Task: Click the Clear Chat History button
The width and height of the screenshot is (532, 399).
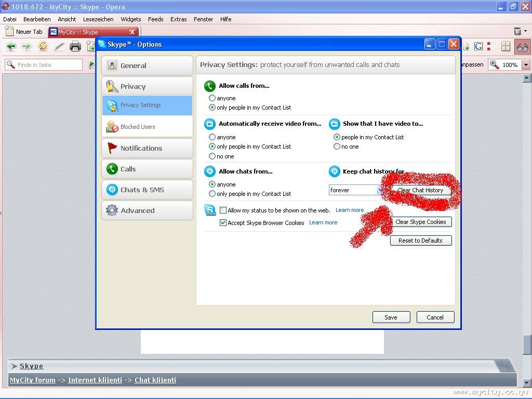Action: [x=420, y=190]
